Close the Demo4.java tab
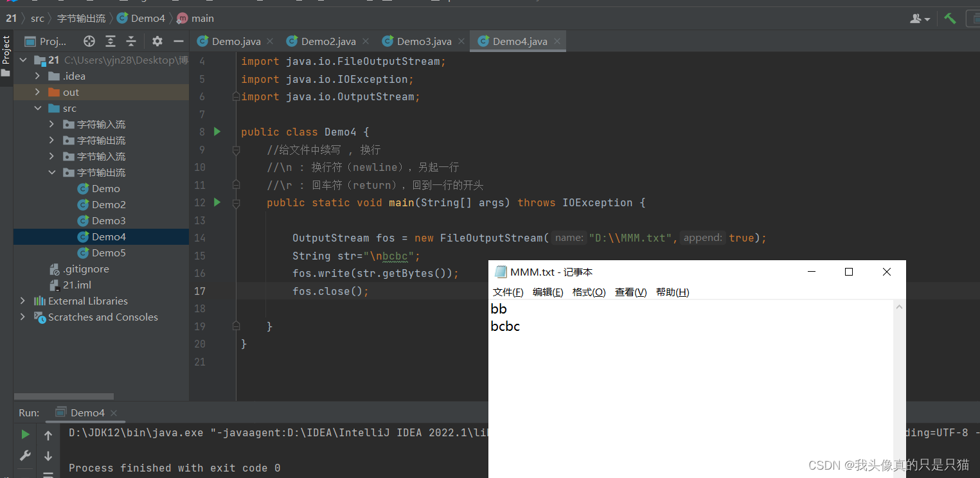Viewport: 980px width, 478px height. [557, 41]
